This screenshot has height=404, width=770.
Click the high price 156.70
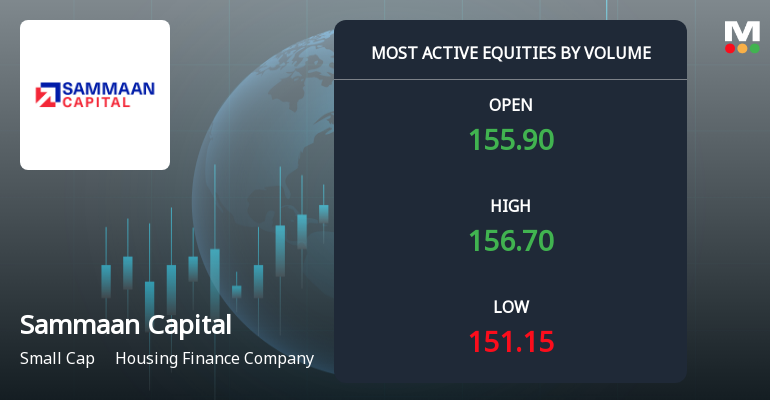pos(511,241)
